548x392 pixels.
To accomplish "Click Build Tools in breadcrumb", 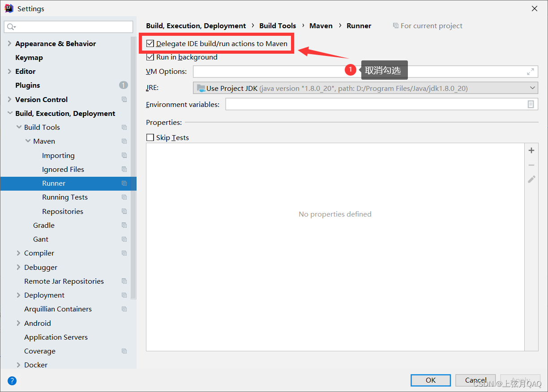I will pos(278,26).
